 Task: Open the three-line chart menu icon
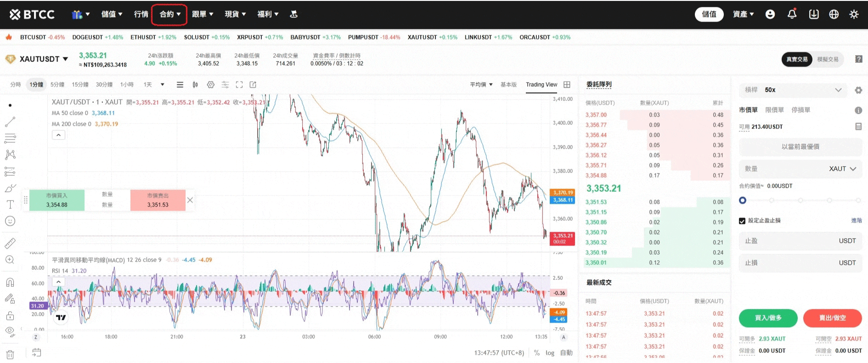tap(180, 84)
